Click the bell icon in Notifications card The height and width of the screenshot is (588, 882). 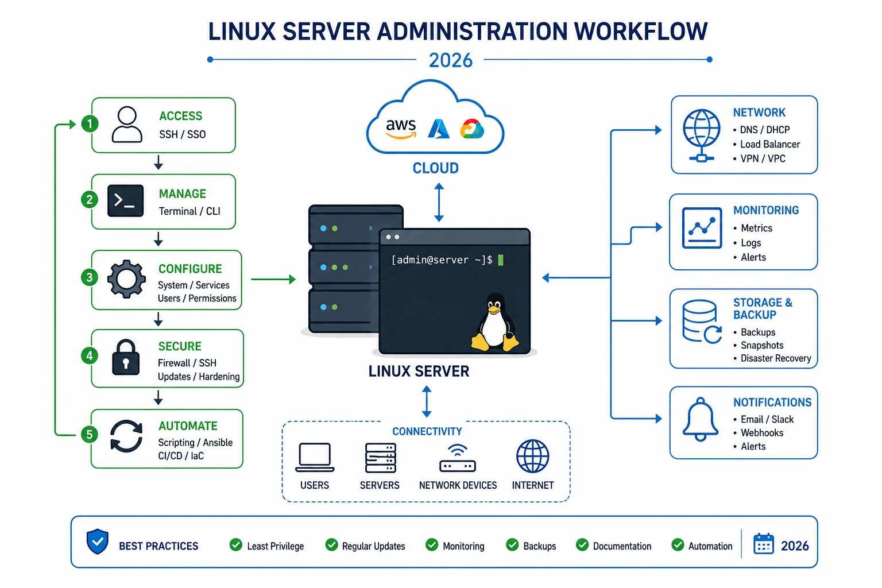point(701,419)
